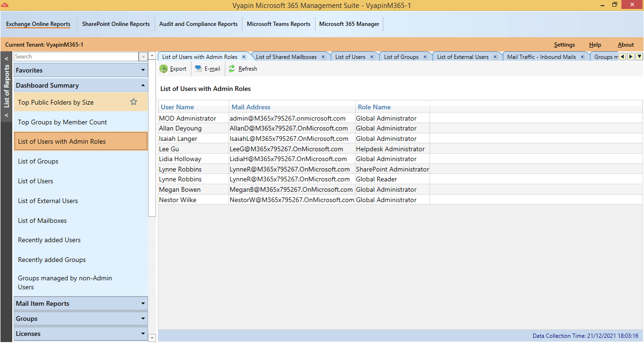This screenshot has height=343, width=644.
Task: Close the List of Shared Mailboxes tab
Action: 323,57
